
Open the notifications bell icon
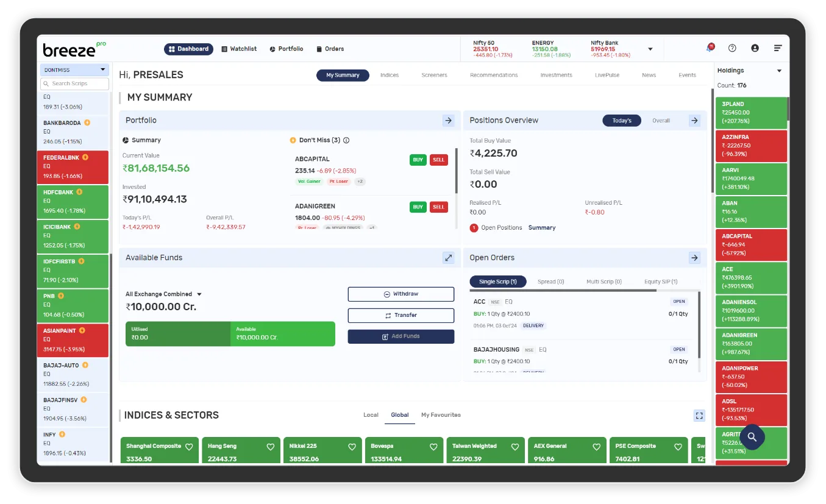tap(710, 48)
